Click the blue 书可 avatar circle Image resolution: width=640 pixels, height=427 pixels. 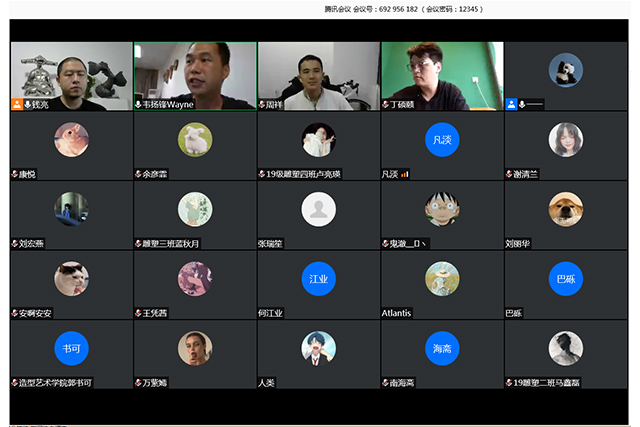click(x=71, y=347)
